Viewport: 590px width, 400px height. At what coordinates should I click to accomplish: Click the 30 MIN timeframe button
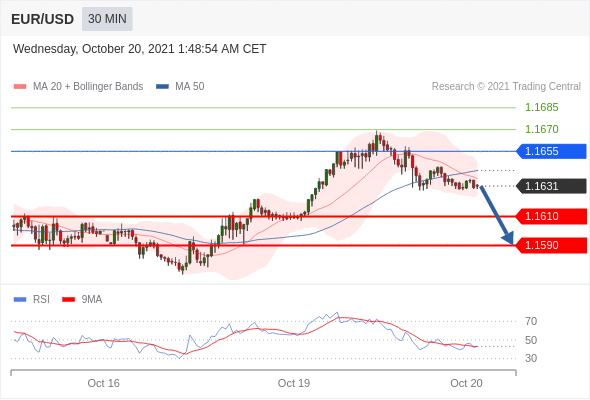pos(107,19)
